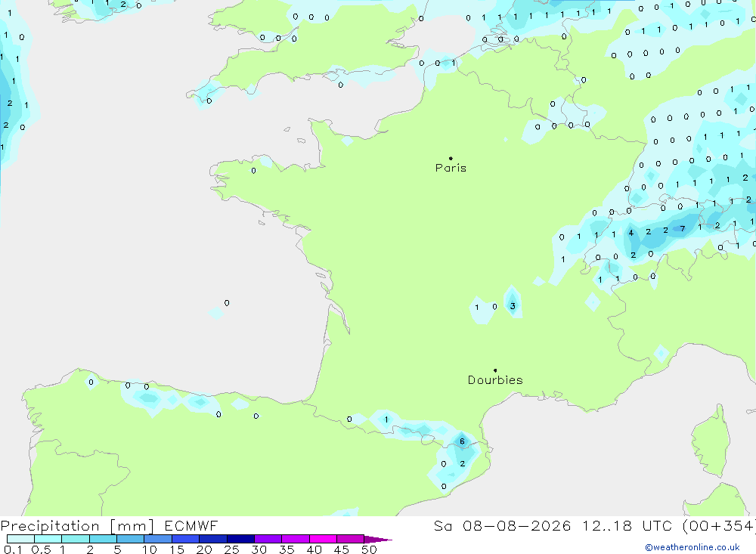Viewport: 756px width, 554px height.
Task: Click the precipitation value 4 near the Swiss border
Action: click(631, 233)
